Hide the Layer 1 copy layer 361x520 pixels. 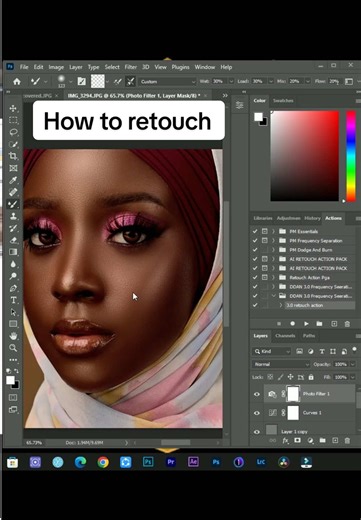pyautogui.click(x=257, y=431)
